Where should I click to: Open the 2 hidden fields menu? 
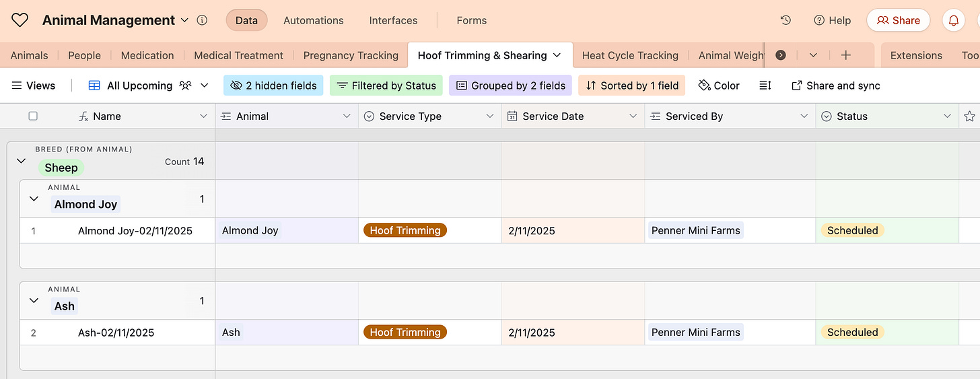273,85
